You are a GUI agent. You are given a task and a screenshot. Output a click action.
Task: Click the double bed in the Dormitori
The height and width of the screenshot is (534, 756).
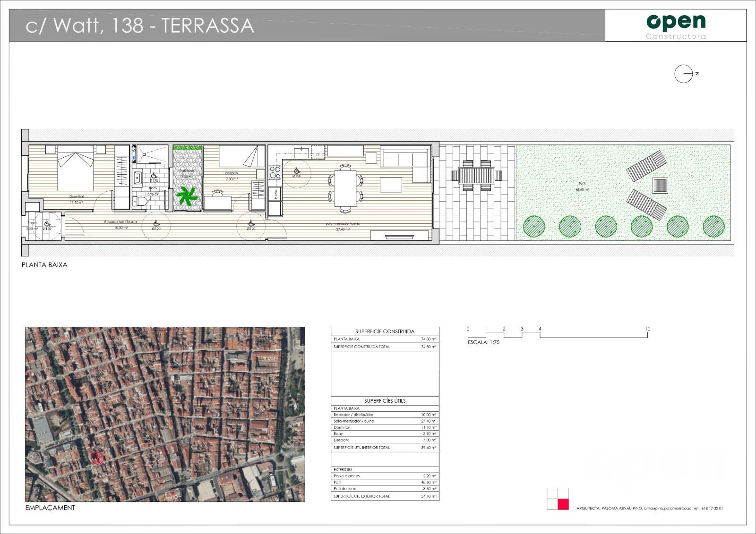[76, 166]
